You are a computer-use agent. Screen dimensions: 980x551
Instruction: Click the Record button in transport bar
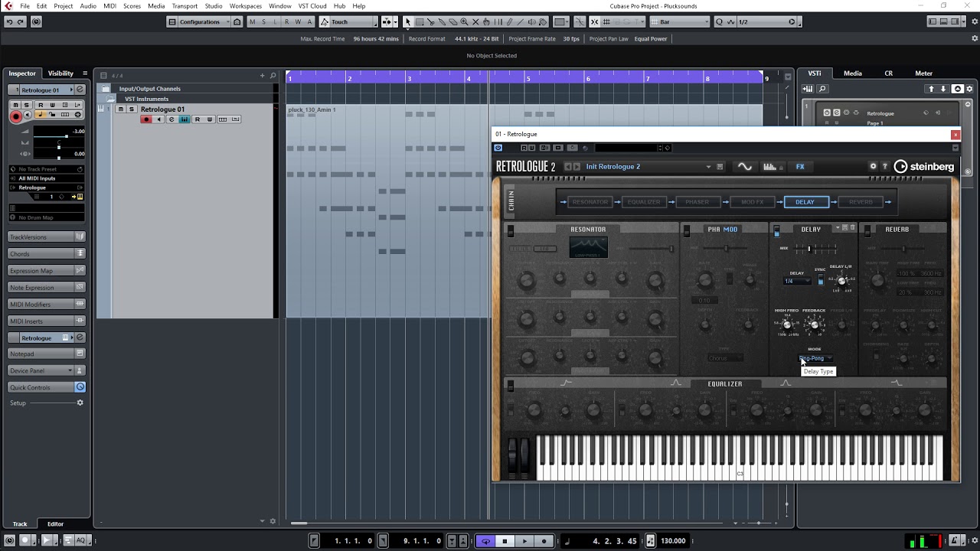coord(544,541)
